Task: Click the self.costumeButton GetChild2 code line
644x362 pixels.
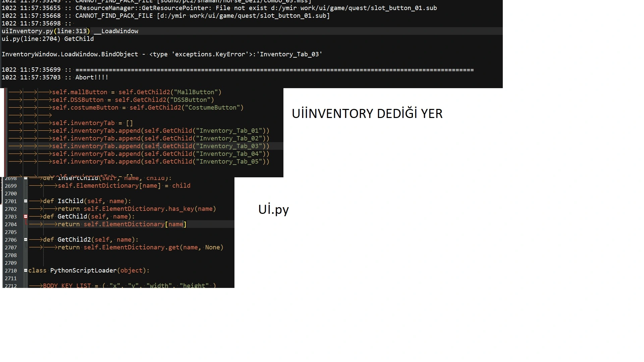Action: 148,108
